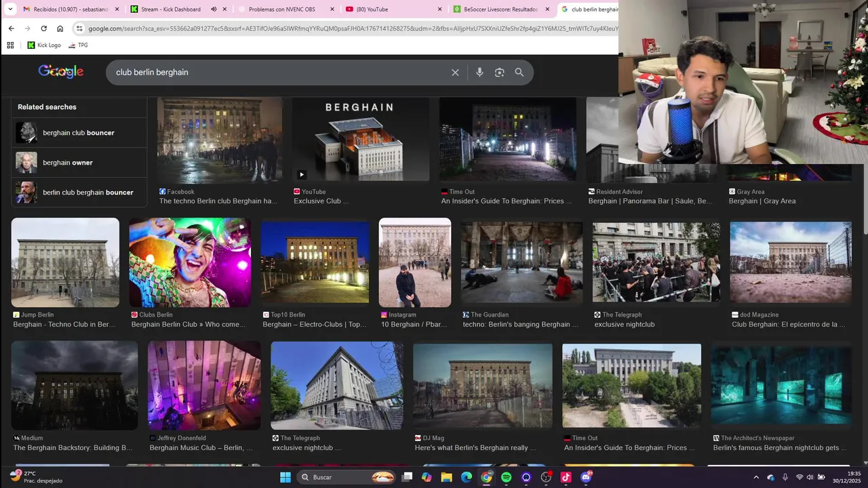This screenshot has height=488, width=868.
Task: Open the TPG bookmark
Action: click(x=78, y=45)
